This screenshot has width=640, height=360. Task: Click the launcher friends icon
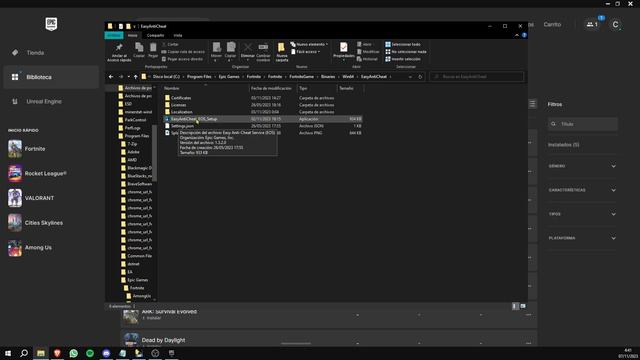tap(592, 24)
